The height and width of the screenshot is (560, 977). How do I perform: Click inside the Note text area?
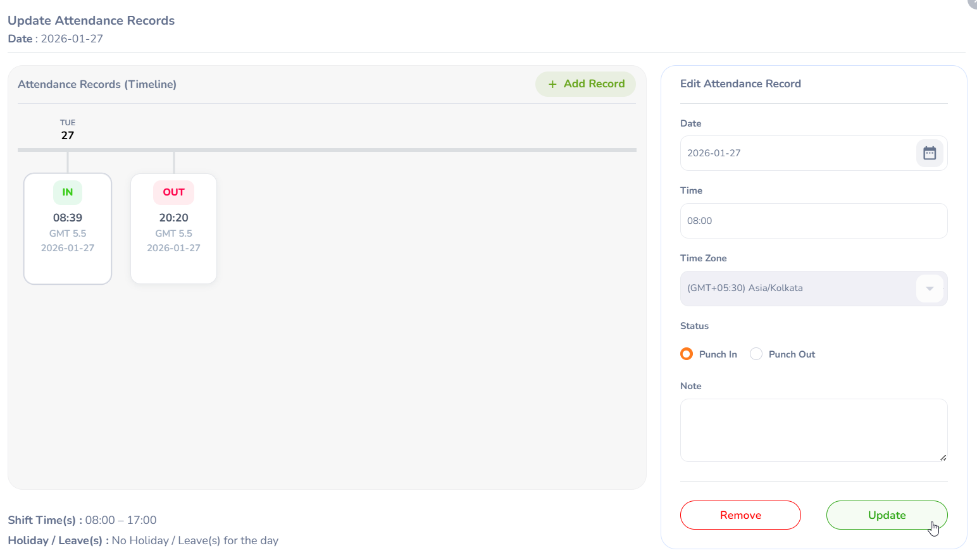(813, 430)
